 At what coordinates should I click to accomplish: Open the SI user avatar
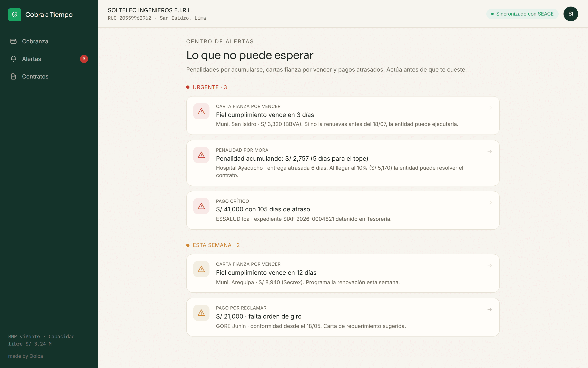point(571,14)
